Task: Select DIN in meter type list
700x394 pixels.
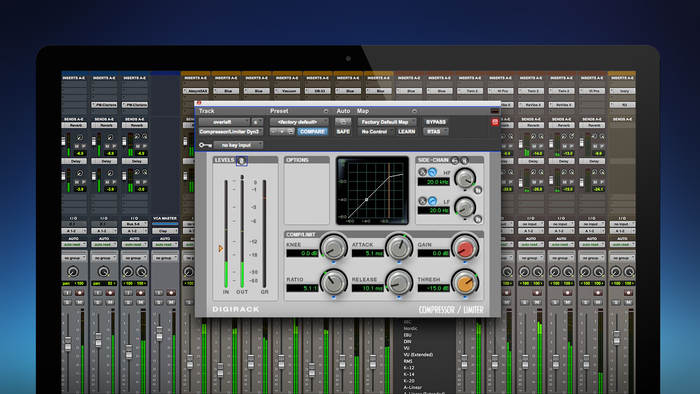Action: [407, 342]
